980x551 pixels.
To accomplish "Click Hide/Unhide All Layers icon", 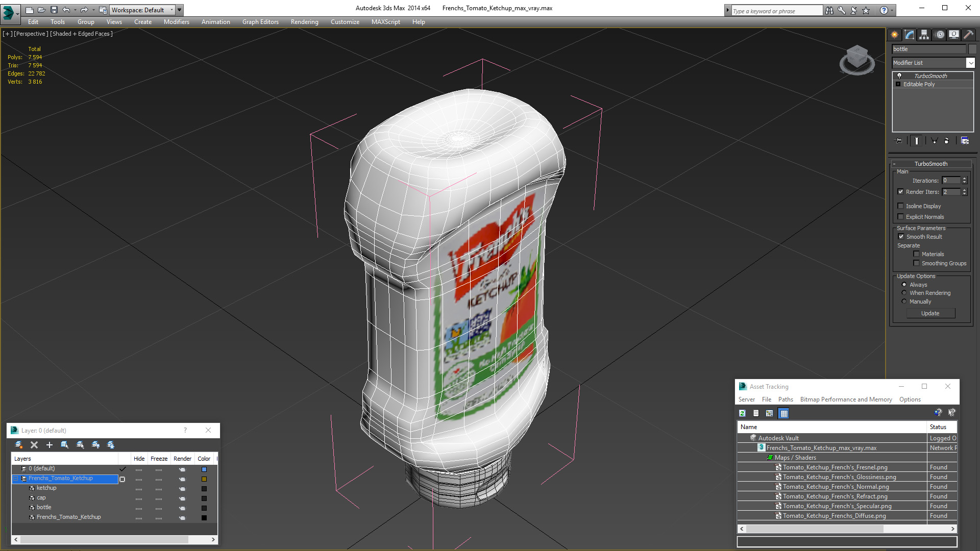I will (x=95, y=445).
